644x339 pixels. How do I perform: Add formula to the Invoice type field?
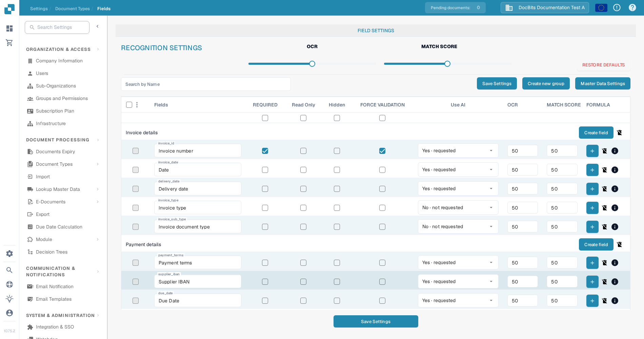point(592,208)
